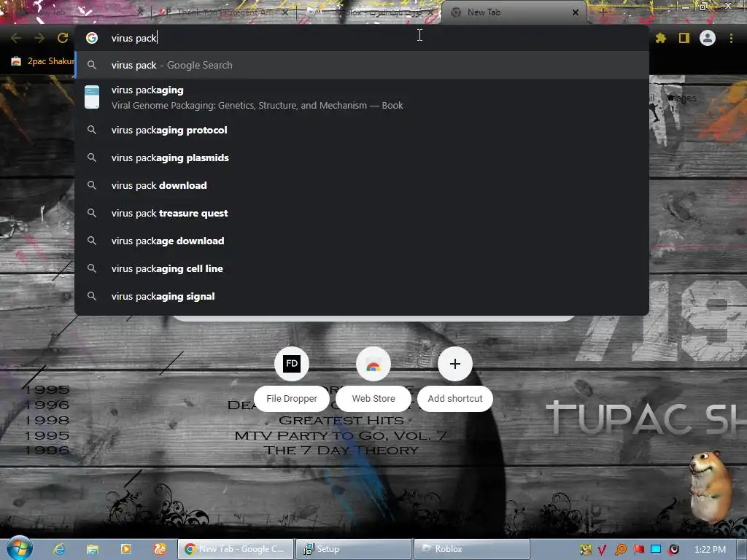Click the Add shortcut label
747x560 pixels.
(x=455, y=399)
